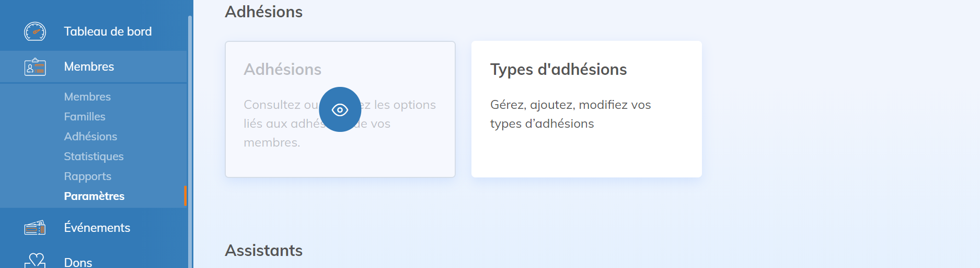The image size is (980, 268).
Task: Open Tableau de bord from sidebar
Action: point(108,31)
